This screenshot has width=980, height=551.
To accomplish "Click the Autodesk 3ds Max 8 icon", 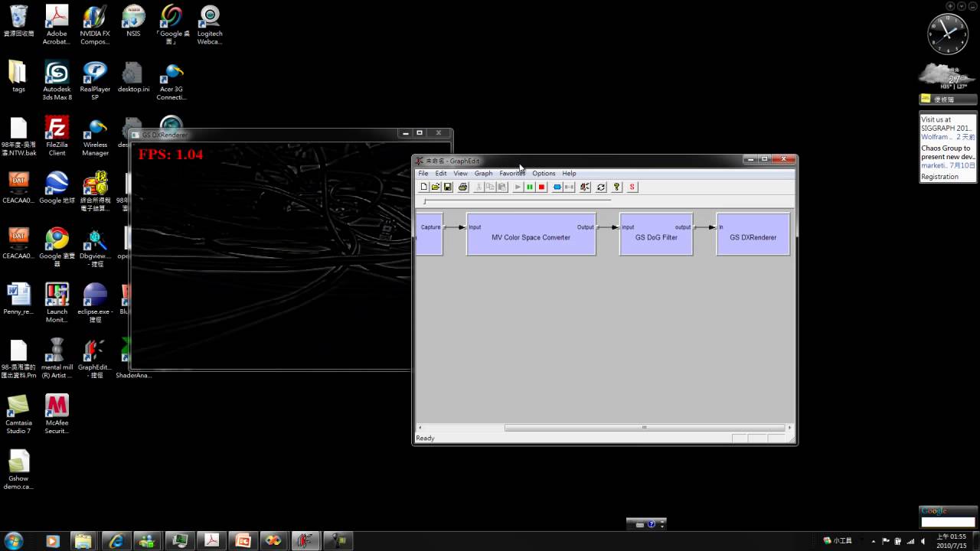I will click(57, 80).
